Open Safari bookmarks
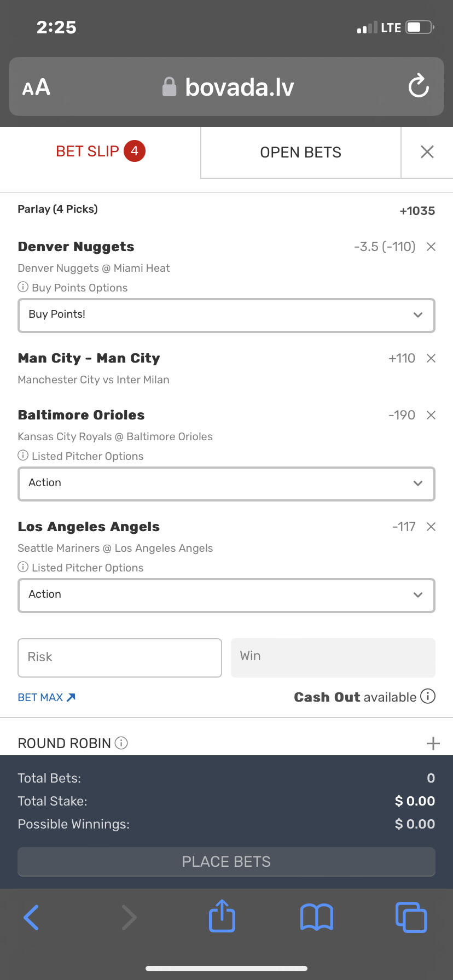 (317, 917)
